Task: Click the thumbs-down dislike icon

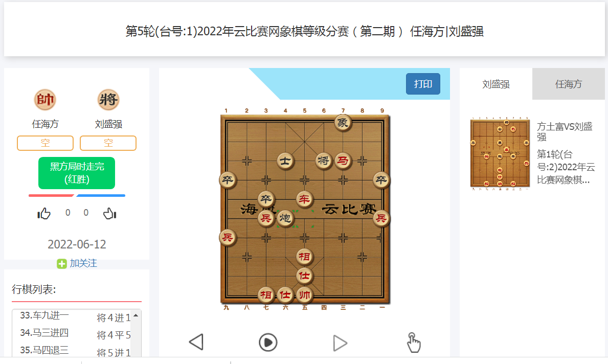Action: point(110,213)
